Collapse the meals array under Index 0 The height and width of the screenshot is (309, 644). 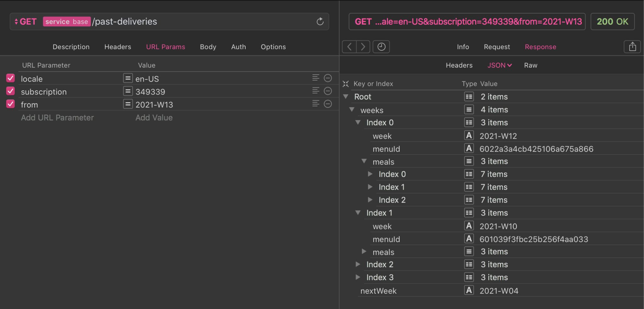pyautogui.click(x=364, y=161)
